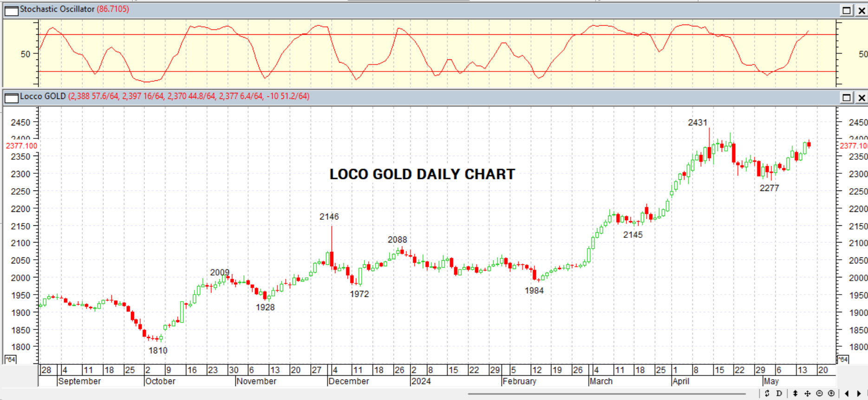Click the horizontal zoom slider bar

click(607, 394)
